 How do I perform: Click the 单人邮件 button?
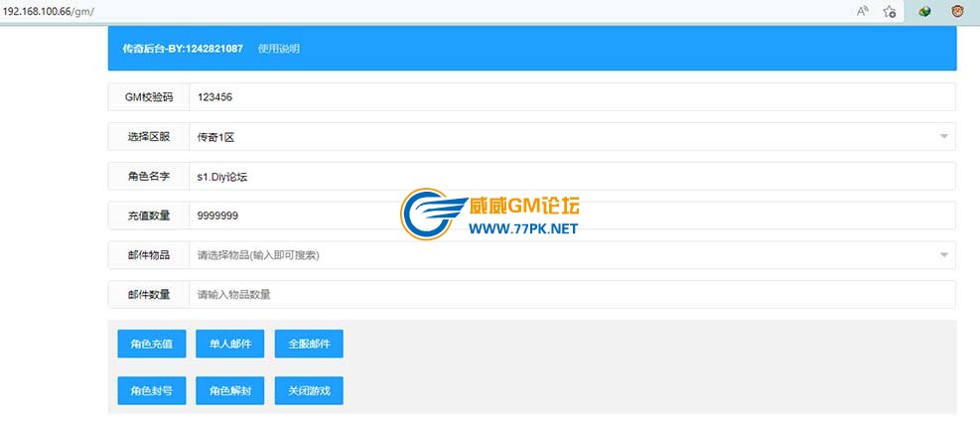pyautogui.click(x=229, y=345)
